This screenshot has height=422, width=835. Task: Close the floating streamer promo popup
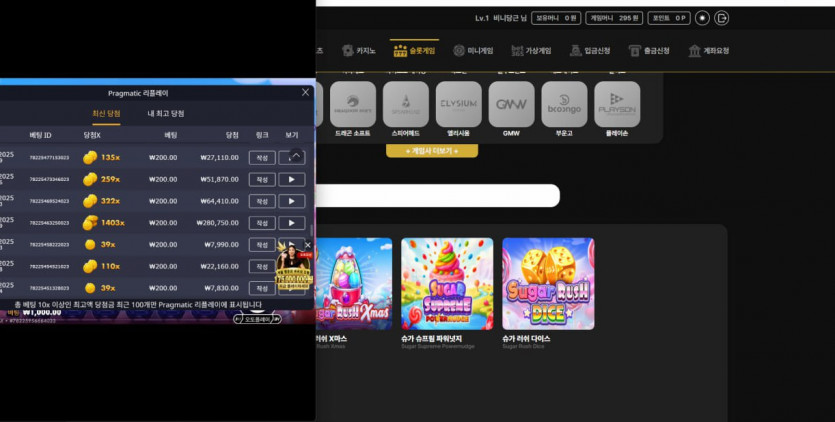(308, 245)
